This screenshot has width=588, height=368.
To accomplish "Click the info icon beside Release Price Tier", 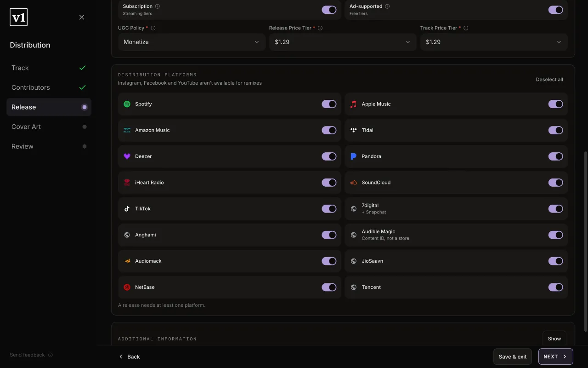I will tap(320, 28).
